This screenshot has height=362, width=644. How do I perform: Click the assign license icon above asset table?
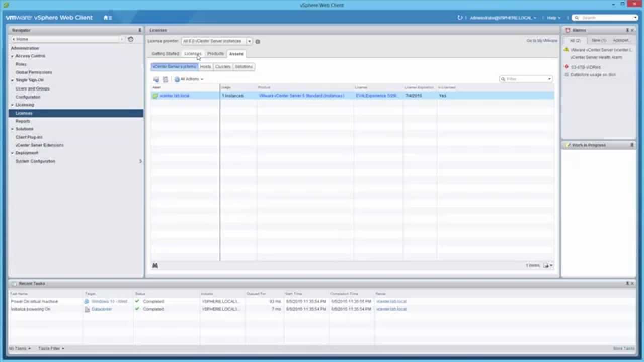tap(156, 79)
